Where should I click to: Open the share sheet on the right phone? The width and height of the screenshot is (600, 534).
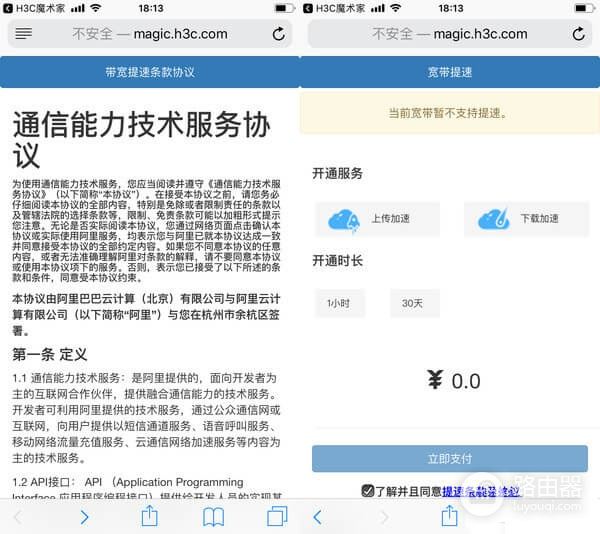(x=449, y=516)
